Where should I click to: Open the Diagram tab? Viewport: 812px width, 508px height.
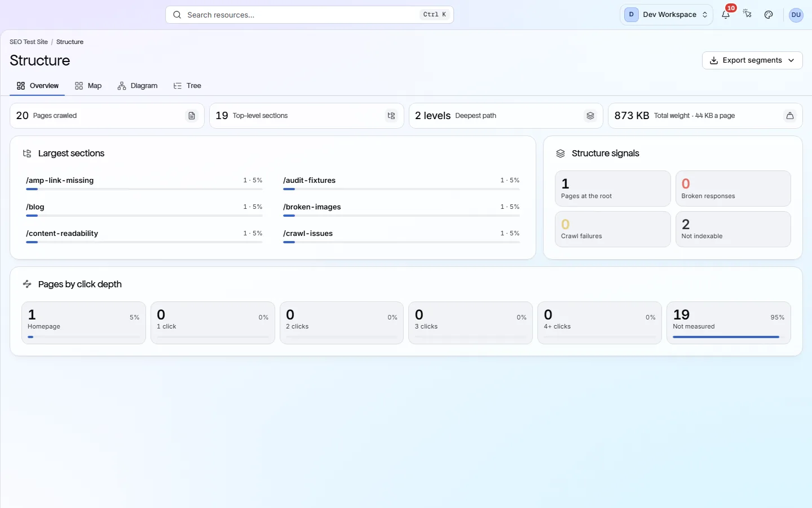[x=138, y=86]
